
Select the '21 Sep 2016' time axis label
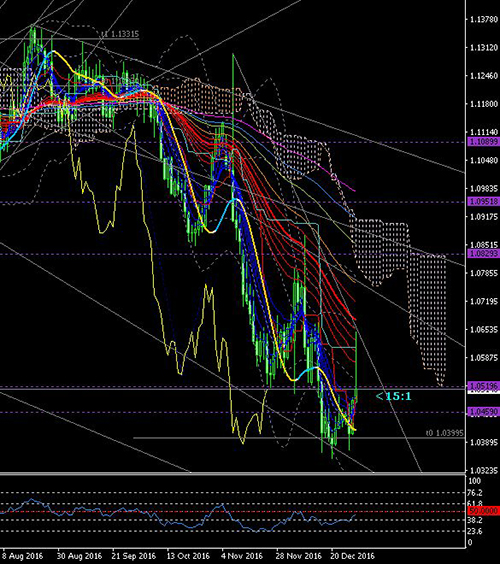[x=134, y=556]
